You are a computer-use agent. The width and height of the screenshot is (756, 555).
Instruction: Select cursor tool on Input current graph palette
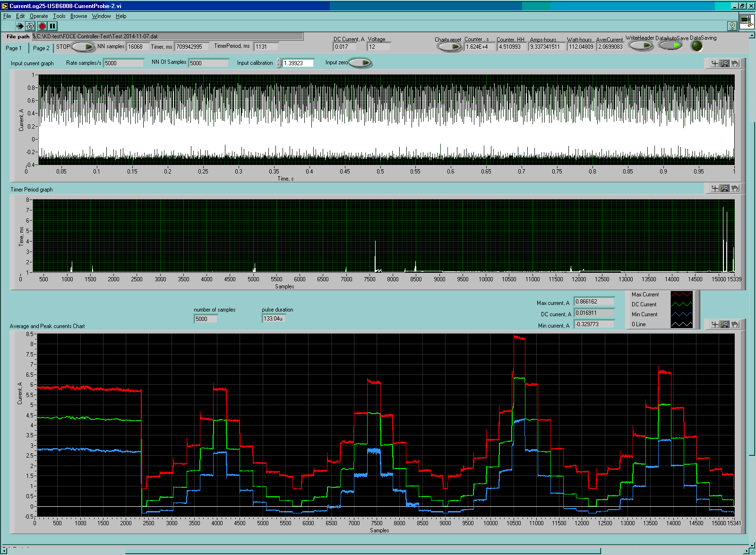(x=714, y=63)
